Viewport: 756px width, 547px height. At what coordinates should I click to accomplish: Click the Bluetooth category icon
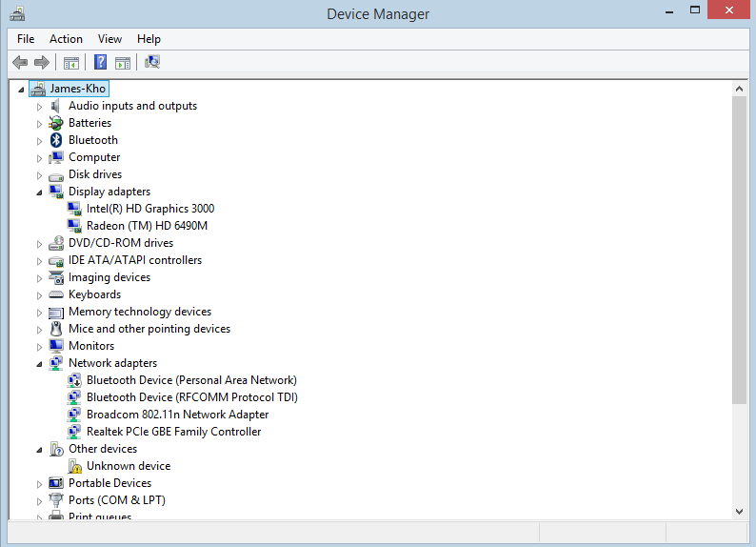click(56, 140)
